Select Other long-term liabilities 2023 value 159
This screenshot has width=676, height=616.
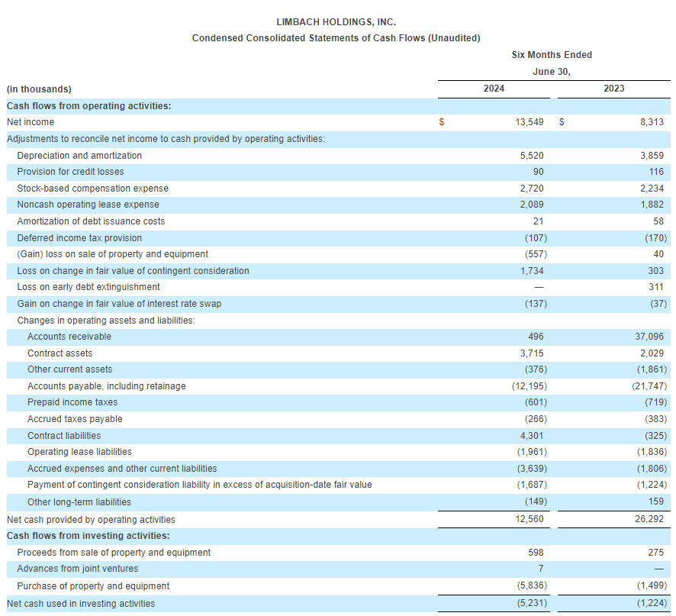(655, 502)
